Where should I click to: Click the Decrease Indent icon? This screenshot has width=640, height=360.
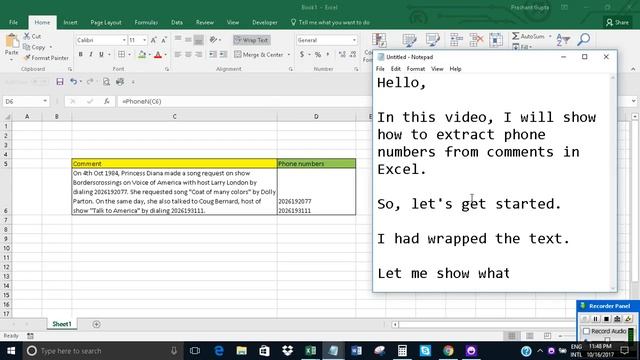click(213, 54)
